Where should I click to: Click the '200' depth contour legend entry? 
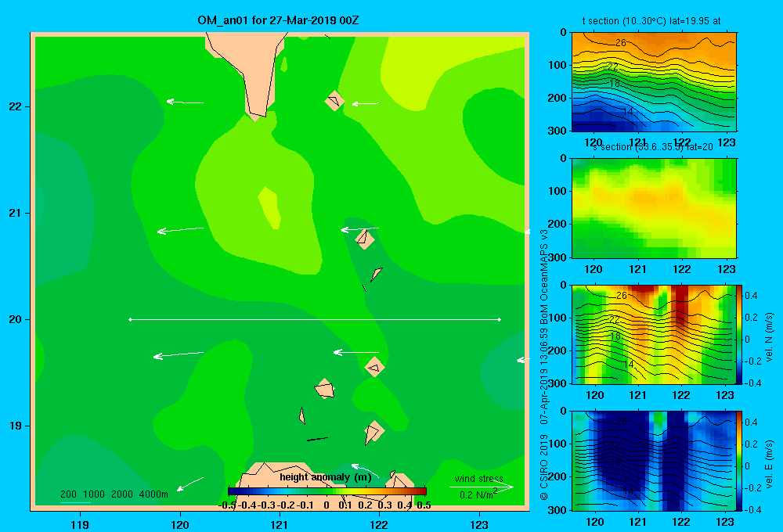coord(68,494)
